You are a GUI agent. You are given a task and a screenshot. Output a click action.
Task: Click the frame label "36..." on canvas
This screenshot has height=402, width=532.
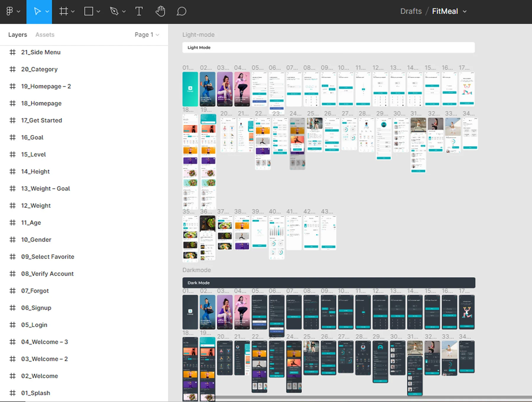pyautogui.click(x=206, y=212)
